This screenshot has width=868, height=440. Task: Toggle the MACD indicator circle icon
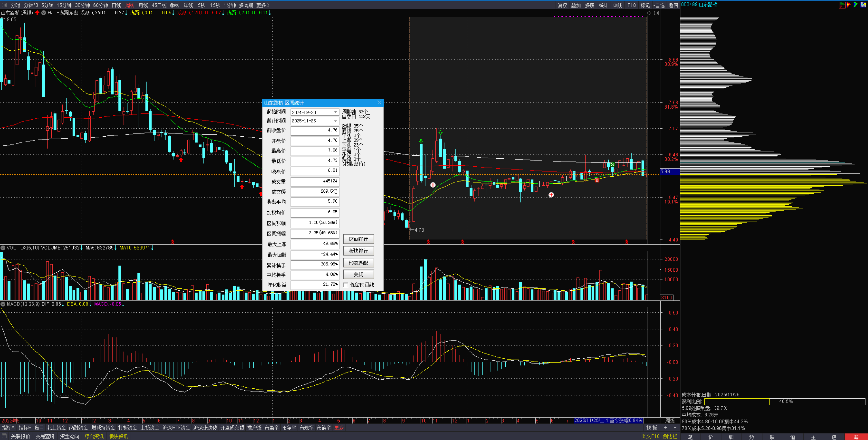(x=3, y=304)
